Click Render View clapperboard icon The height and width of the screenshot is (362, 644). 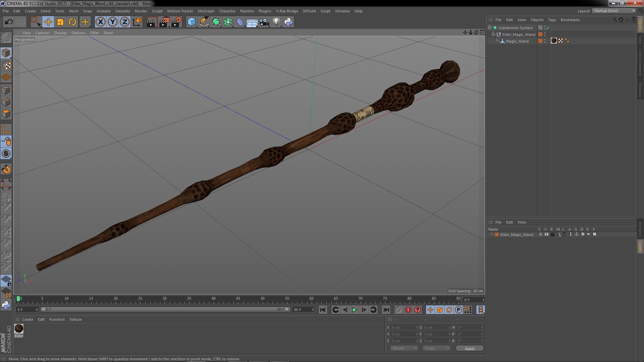[152, 22]
